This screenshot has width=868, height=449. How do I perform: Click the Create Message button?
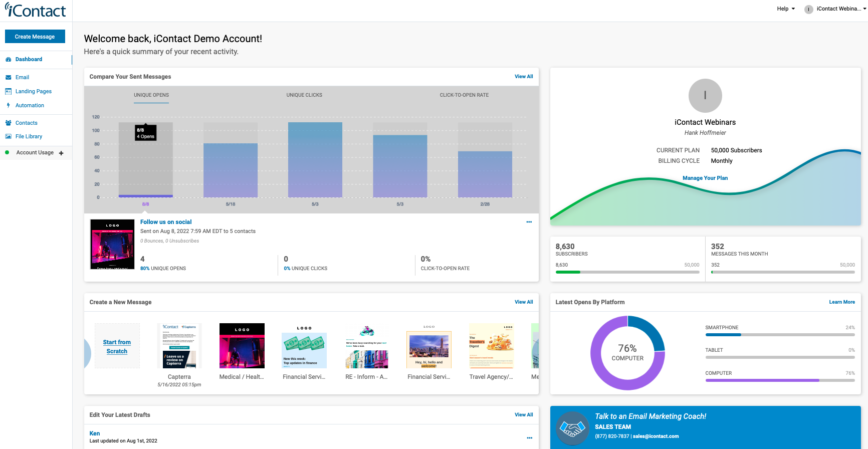(35, 37)
